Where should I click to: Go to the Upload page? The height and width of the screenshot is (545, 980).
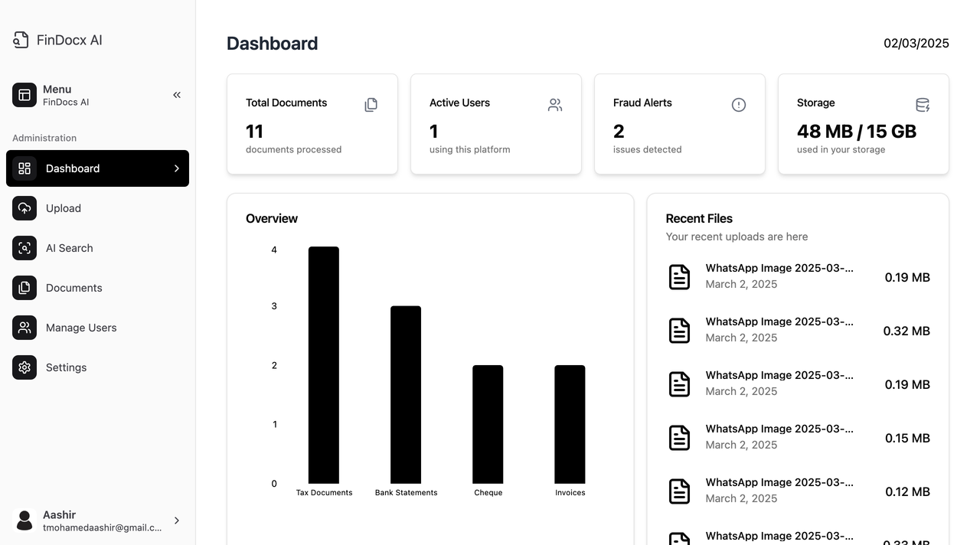(97, 208)
